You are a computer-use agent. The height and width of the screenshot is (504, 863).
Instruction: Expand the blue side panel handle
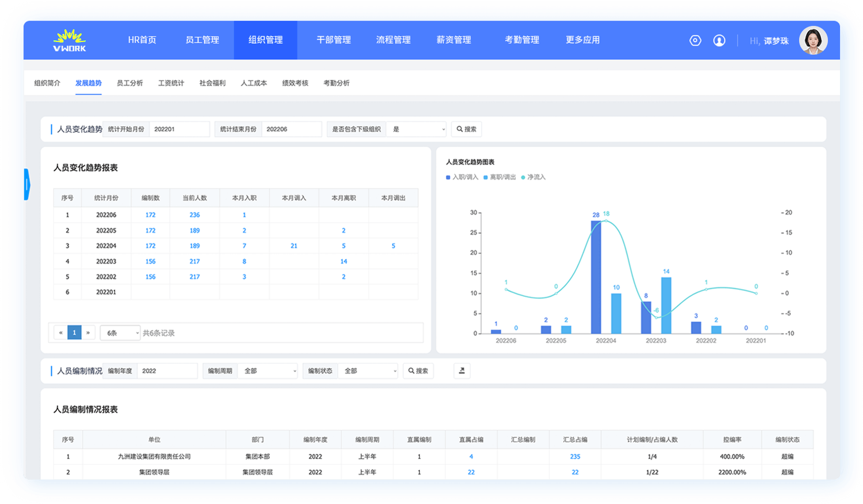click(26, 184)
